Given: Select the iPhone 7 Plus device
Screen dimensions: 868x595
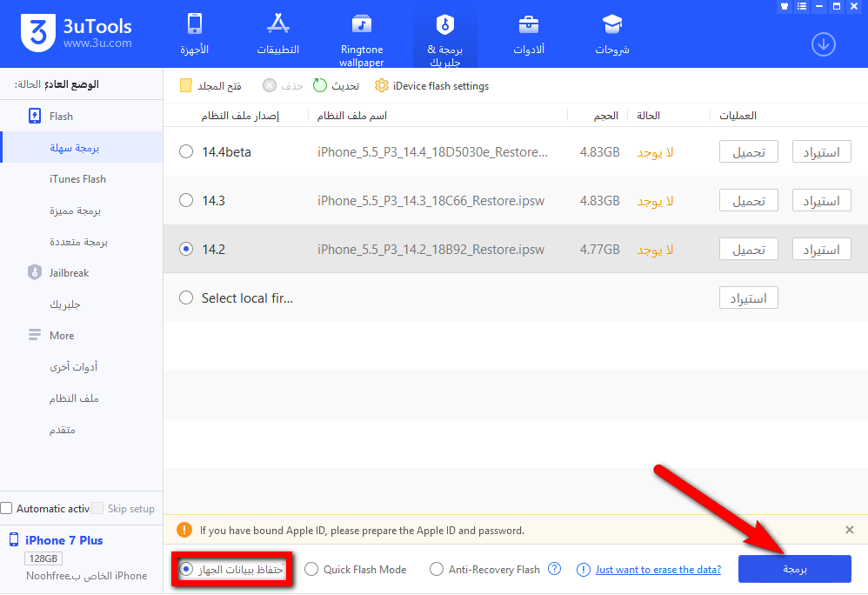Looking at the screenshot, I should tap(64, 540).
